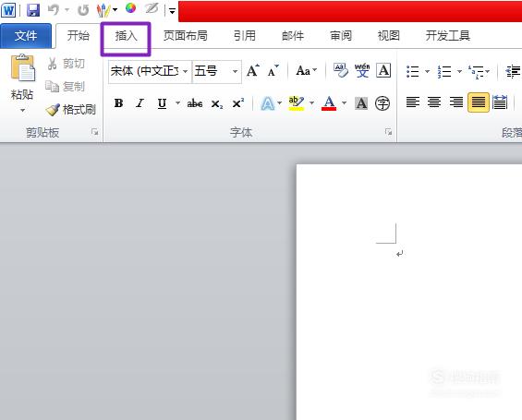Apply numbered list

click(444, 71)
